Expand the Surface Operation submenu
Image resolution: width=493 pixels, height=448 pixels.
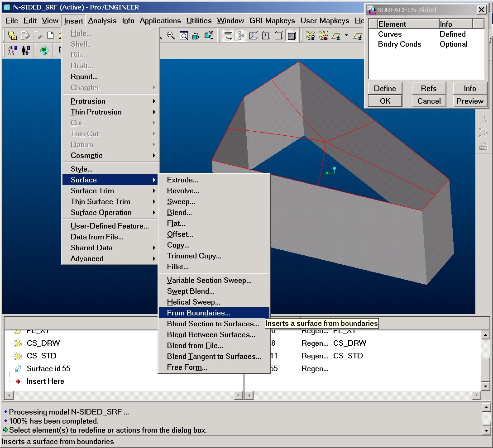[x=111, y=213]
